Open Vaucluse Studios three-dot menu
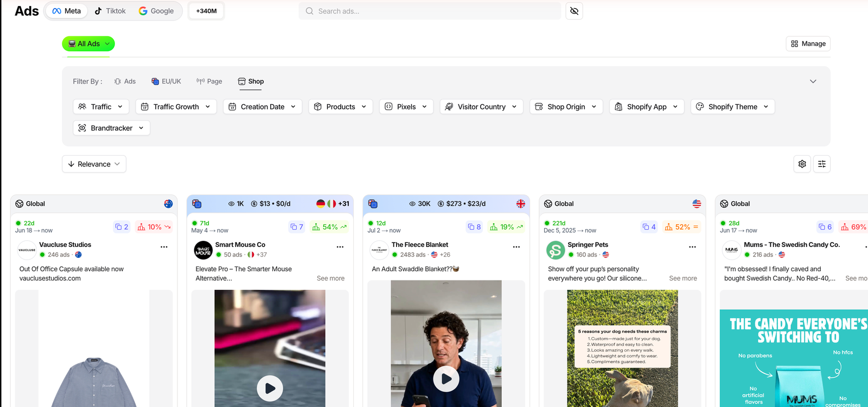868x407 pixels. (x=164, y=247)
